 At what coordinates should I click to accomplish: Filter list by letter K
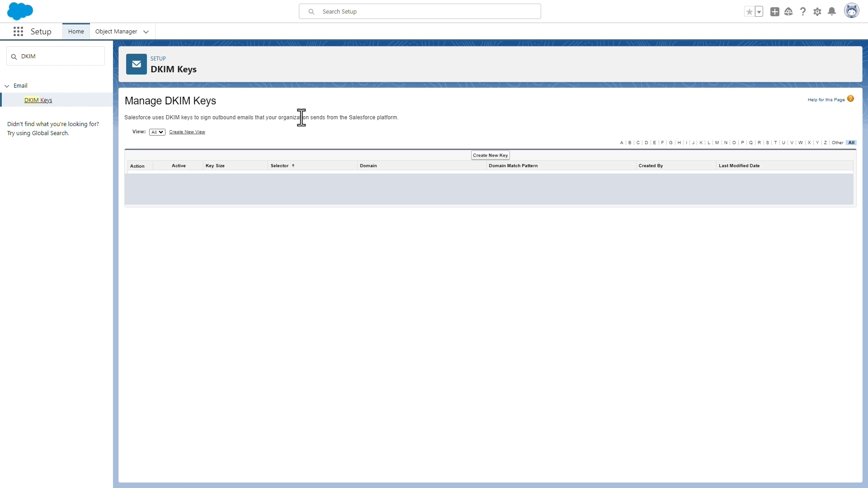pos(701,143)
